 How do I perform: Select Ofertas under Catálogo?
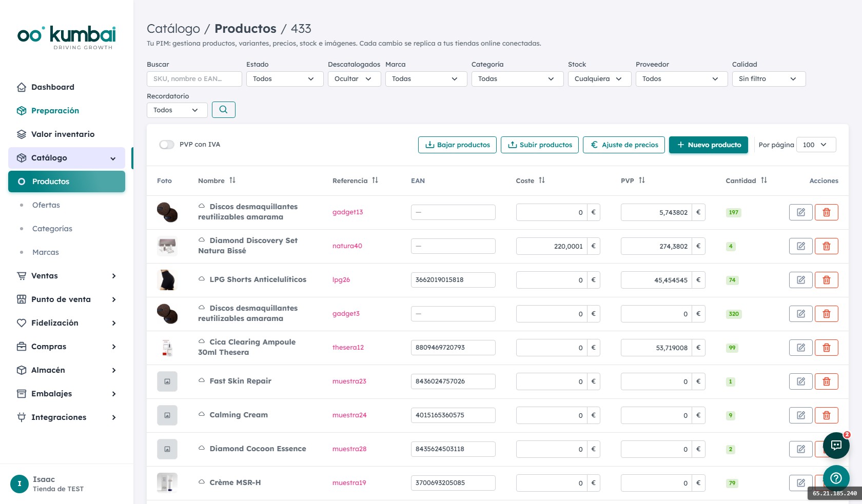point(67,205)
